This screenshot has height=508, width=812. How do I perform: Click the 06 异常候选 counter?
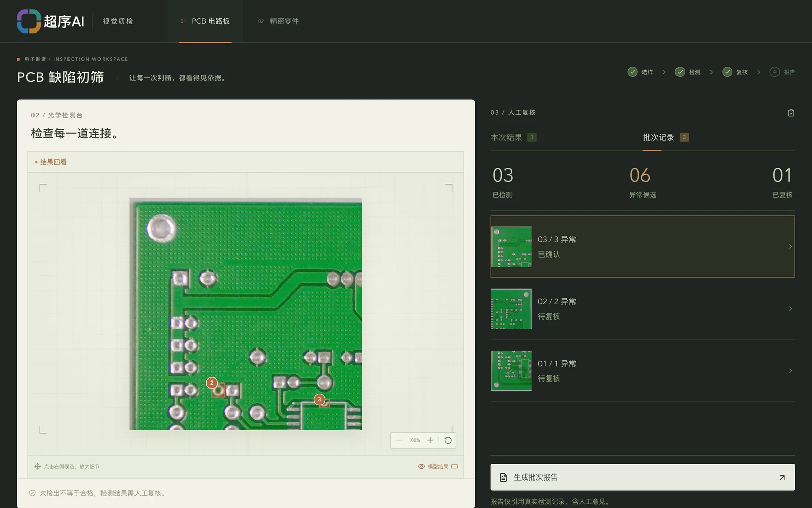pos(642,182)
